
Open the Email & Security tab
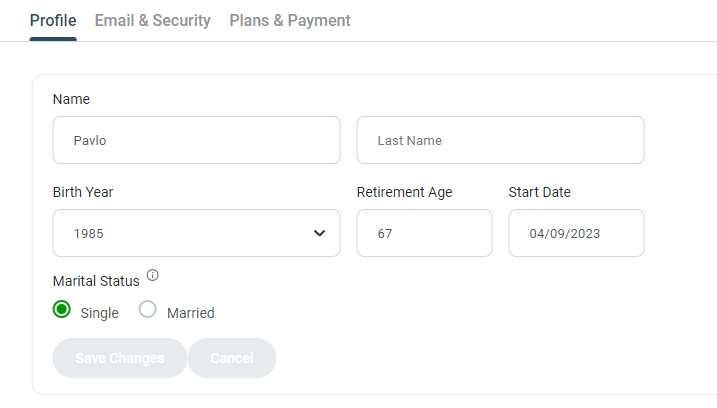[152, 20]
